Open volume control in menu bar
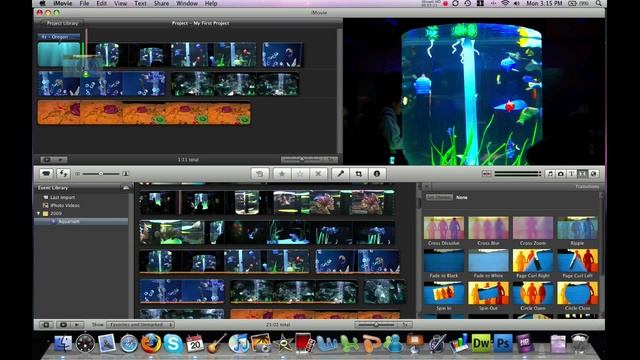Screen dimensions: 640x360 pyautogui.click(x=517, y=3)
